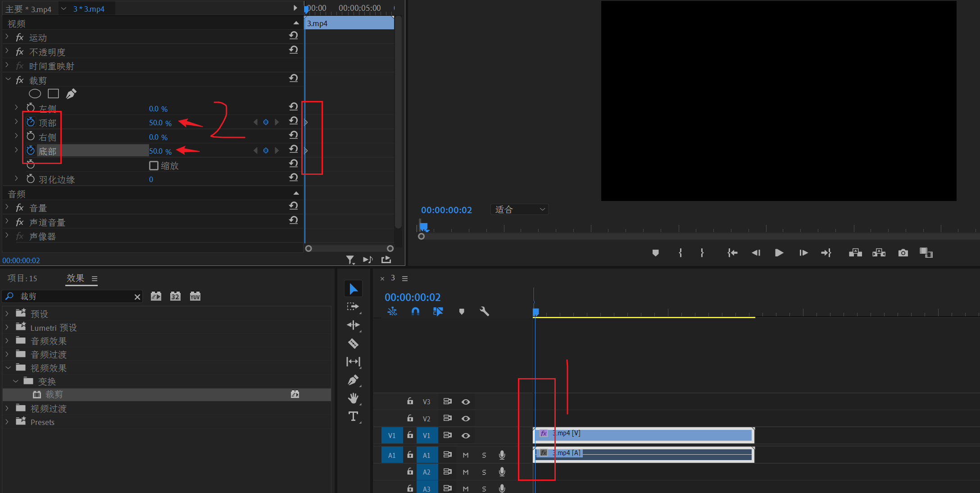Image resolution: width=980 pixels, height=493 pixels.
Task: Play the program monitor
Action: [779, 253]
